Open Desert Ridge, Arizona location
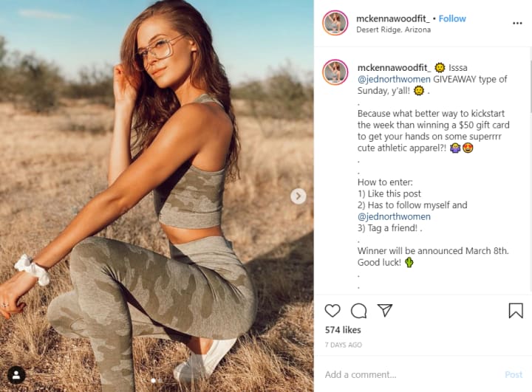532x392 pixels. pyautogui.click(x=393, y=30)
